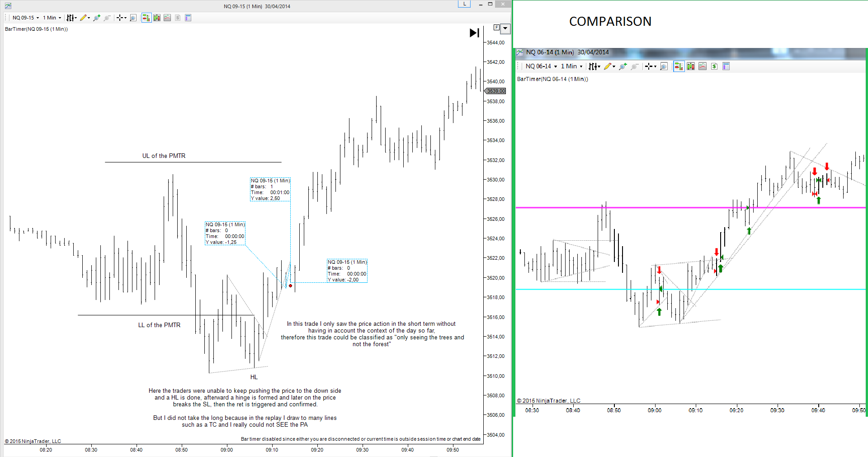This screenshot has height=457, width=868.
Task: Open Strategies dollar icon in comparison chart
Action: [714, 66]
